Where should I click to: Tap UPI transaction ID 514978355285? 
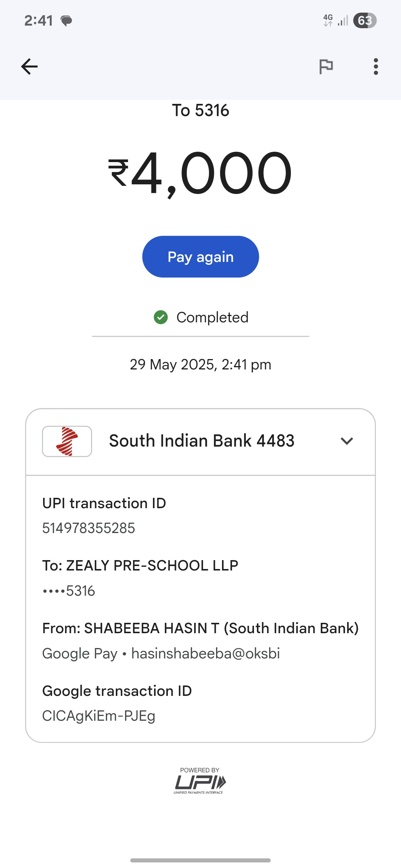click(x=89, y=528)
